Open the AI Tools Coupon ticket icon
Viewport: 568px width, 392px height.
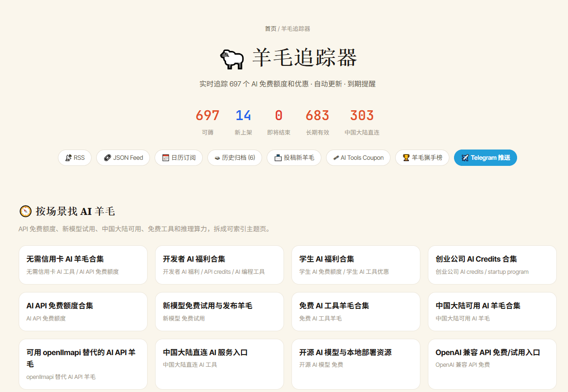coord(336,158)
